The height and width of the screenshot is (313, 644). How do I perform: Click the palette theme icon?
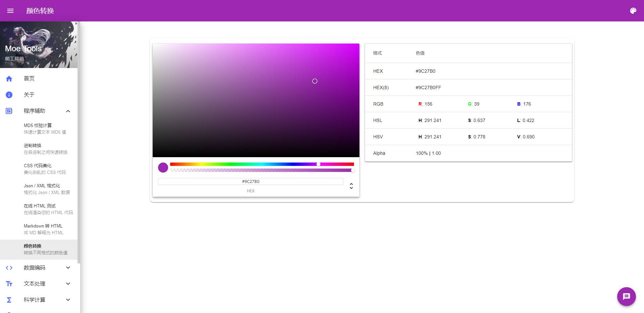(633, 11)
